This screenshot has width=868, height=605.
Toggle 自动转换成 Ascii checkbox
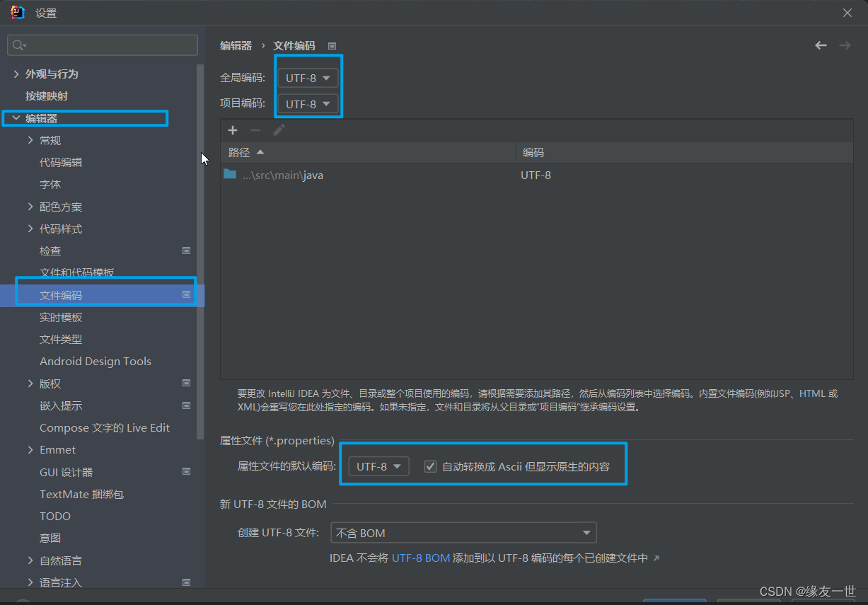pos(430,466)
